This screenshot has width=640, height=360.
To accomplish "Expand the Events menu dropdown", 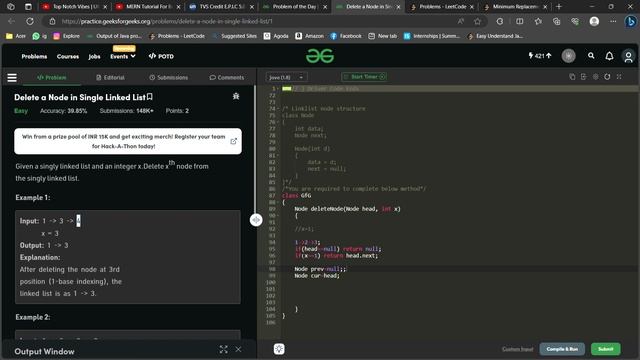I will (122, 56).
